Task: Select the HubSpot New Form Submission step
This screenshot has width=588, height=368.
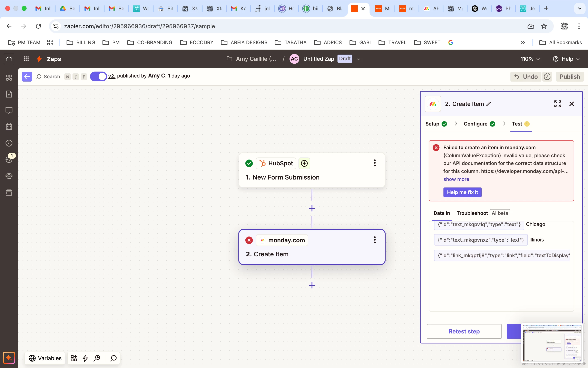Action: click(x=312, y=170)
